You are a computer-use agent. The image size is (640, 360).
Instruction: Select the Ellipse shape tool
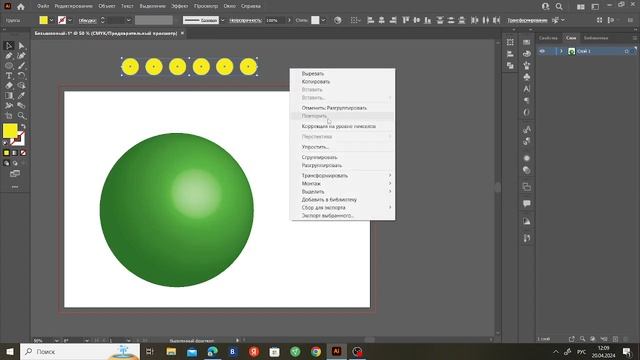point(9,66)
